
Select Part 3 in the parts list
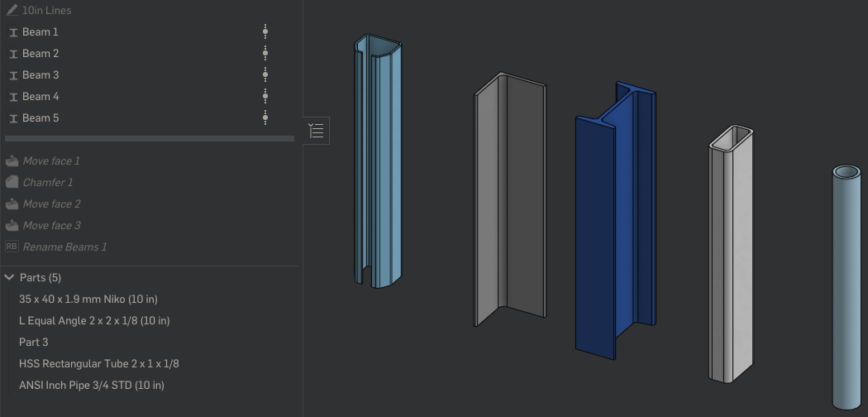[x=34, y=343]
